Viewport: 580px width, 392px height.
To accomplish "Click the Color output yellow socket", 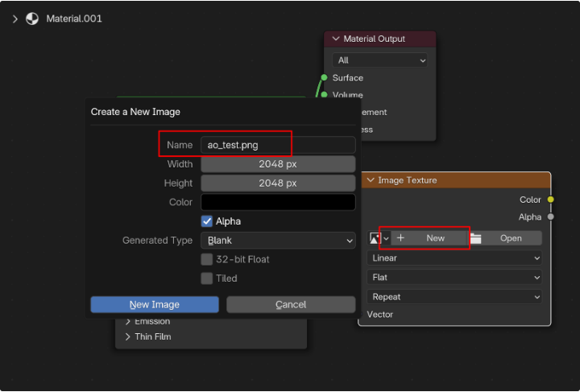I will pos(551,200).
